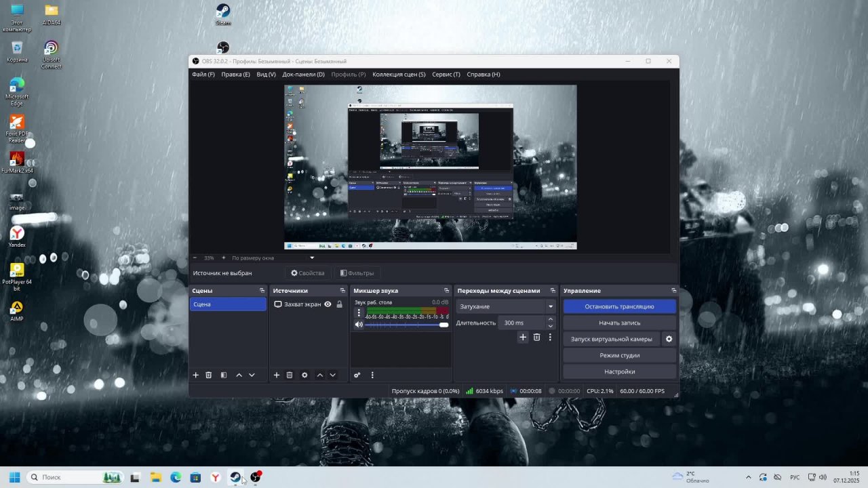
Task: Open virtual camera settings gear
Action: point(669,339)
